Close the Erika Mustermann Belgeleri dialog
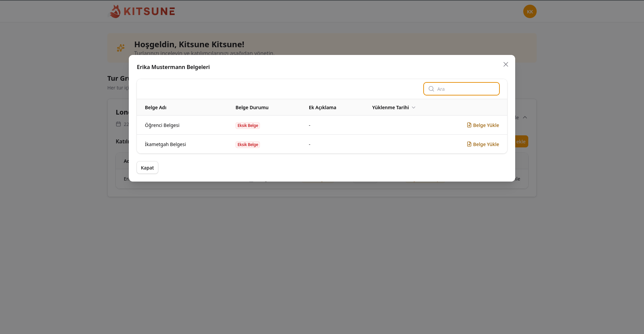This screenshot has height=334, width=644. pyautogui.click(x=506, y=64)
